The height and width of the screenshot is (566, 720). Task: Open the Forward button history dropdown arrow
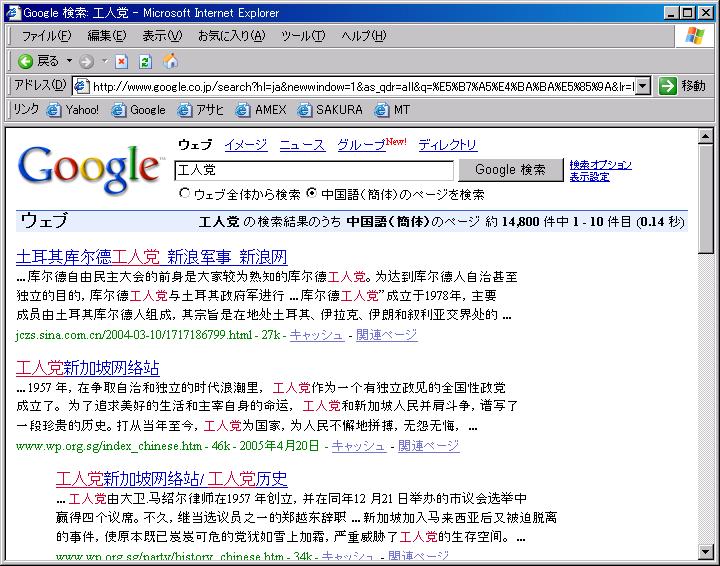tap(104, 61)
